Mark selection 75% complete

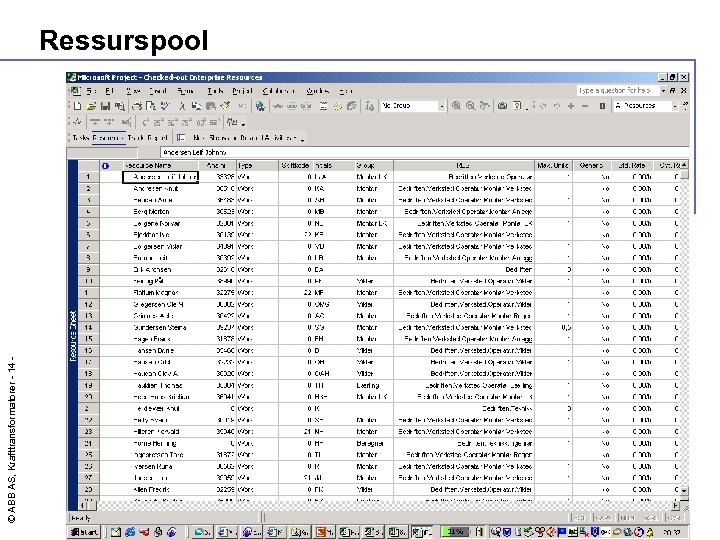coord(187,122)
